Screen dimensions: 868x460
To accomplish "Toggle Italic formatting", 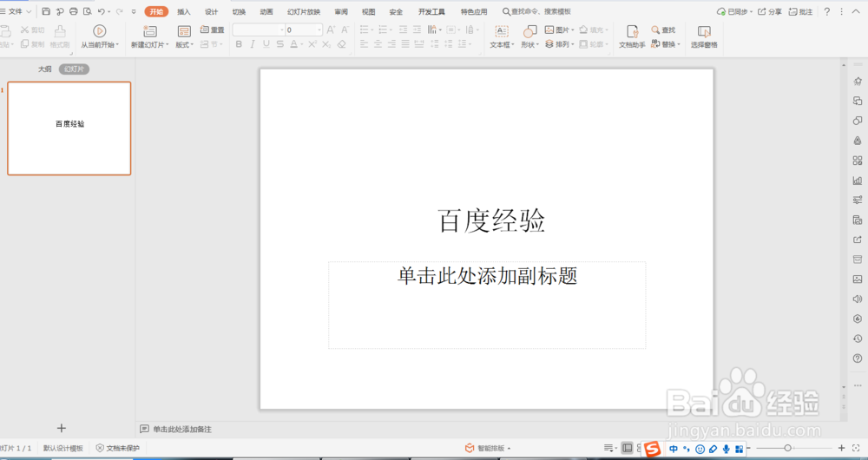I will 253,44.
